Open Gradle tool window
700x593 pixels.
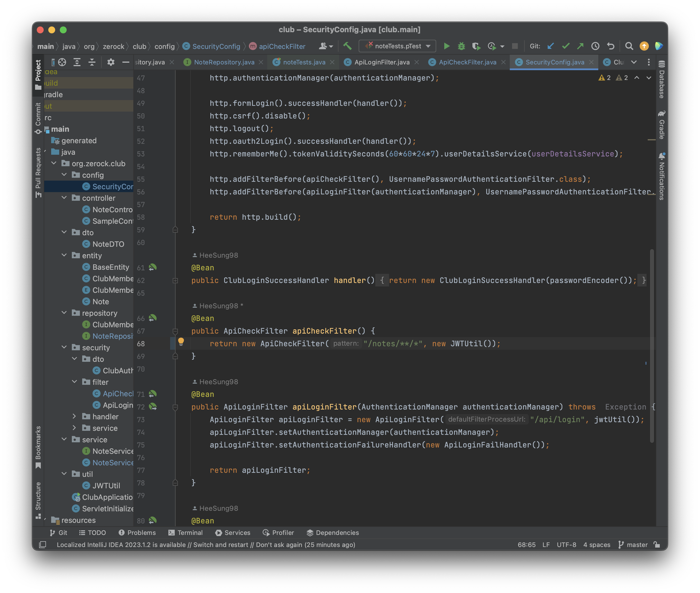[661, 125]
